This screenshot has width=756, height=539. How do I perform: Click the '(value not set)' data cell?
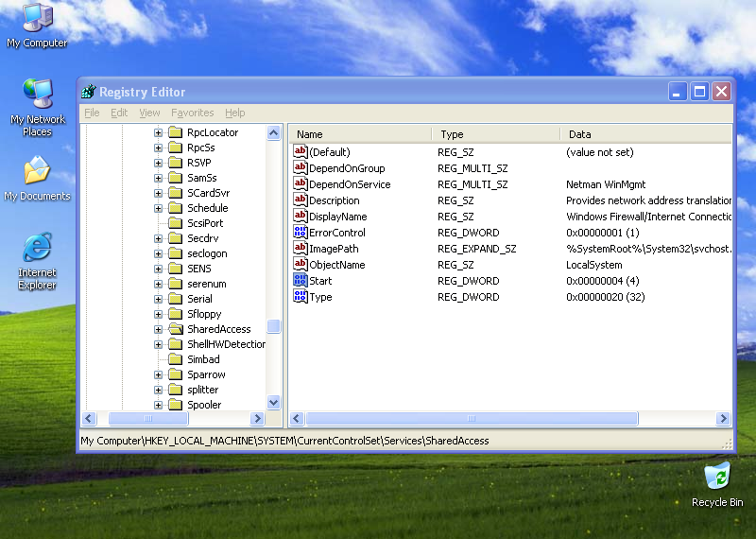[x=600, y=152]
